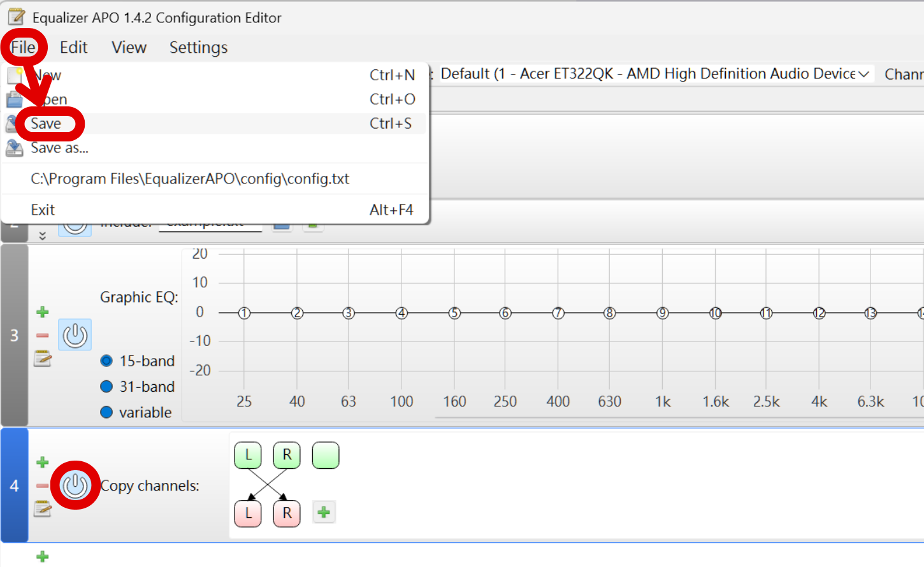This screenshot has height=567, width=924.
Task: Select the 31-band radio option
Action: click(x=106, y=387)
